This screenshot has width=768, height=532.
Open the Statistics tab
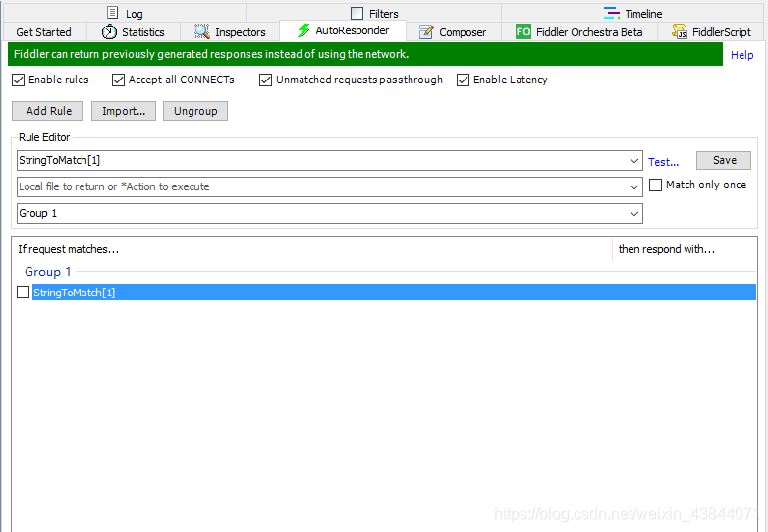click(134, 32)
